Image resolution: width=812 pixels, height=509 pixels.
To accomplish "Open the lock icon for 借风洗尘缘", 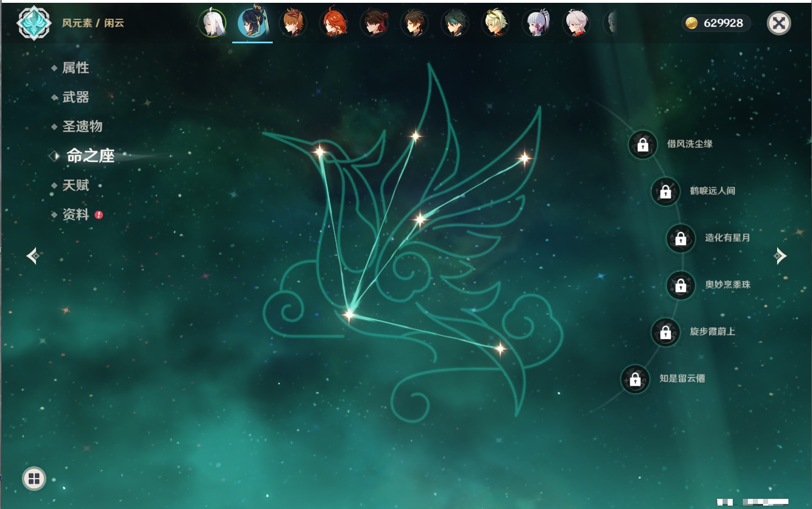I will click(643, 145).
